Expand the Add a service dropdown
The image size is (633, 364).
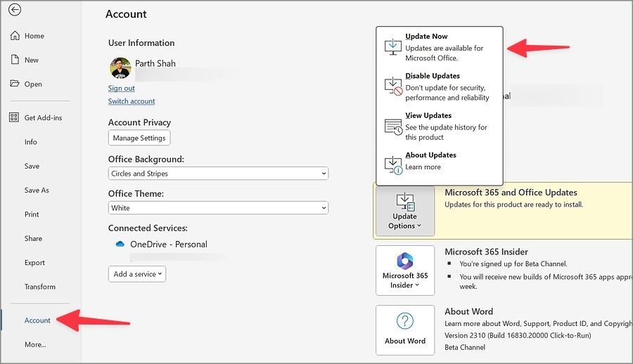coord(137,274)
